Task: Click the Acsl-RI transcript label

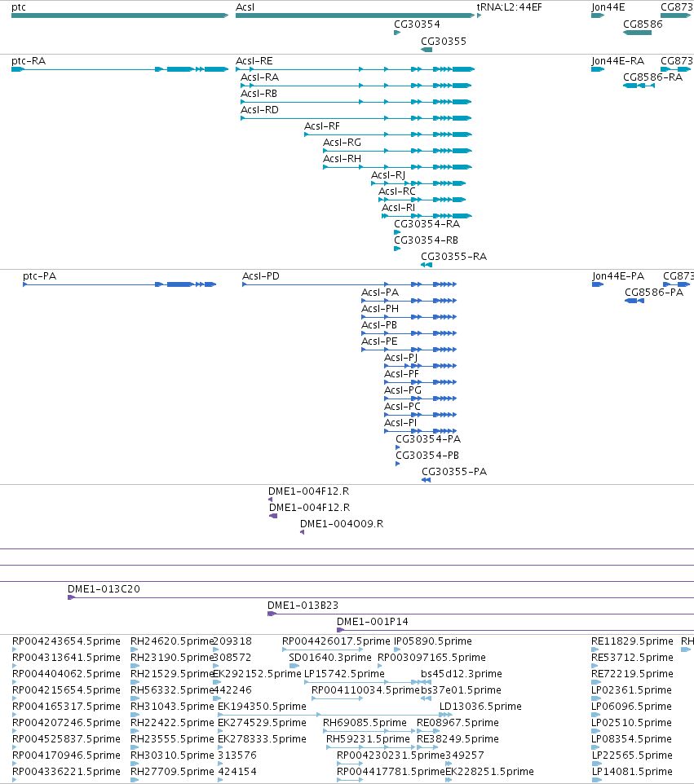Action: coord(398,208)
